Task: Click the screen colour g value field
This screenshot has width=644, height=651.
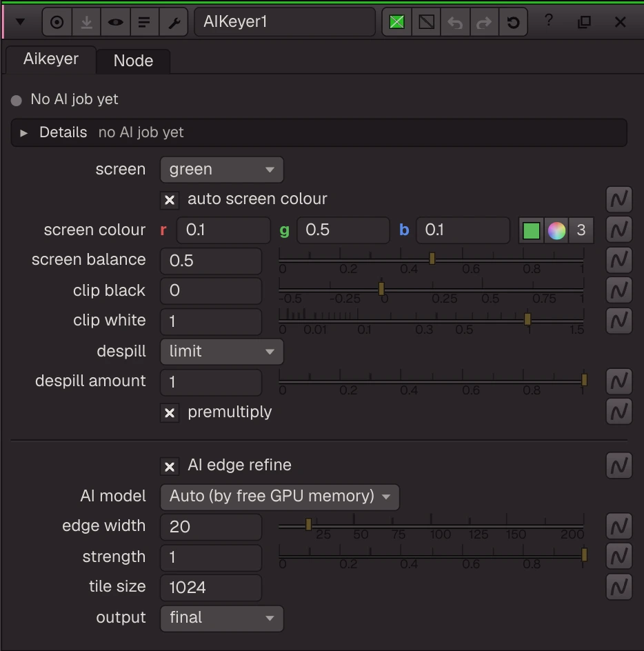Action: 343,230
